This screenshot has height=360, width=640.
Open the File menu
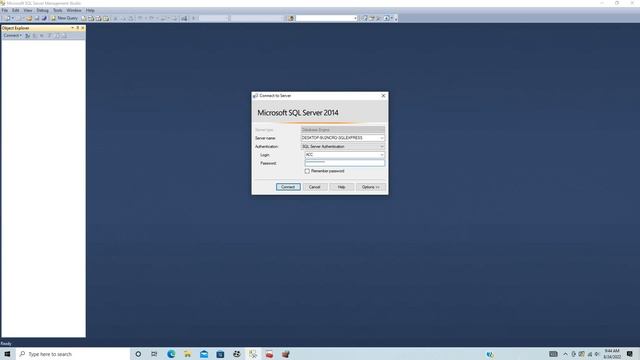coord(4,10)
